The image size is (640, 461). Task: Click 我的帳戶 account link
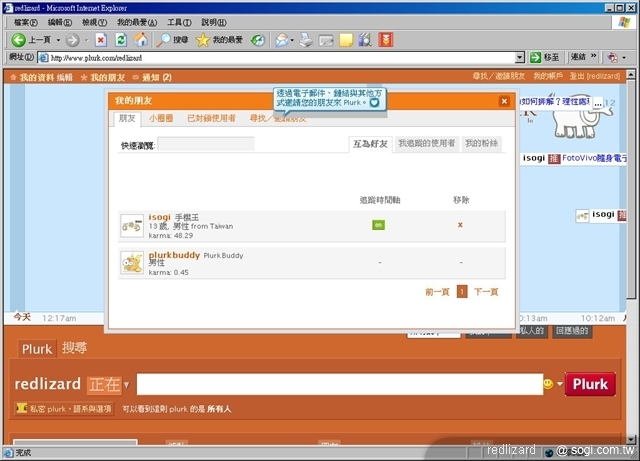point(548,76)
